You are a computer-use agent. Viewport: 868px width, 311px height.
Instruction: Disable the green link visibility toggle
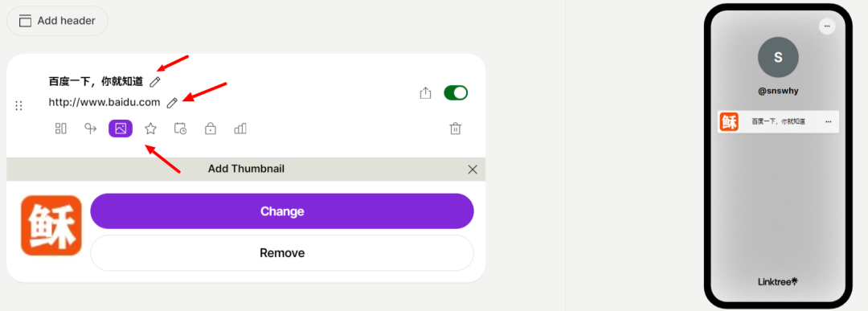point(456,92)
